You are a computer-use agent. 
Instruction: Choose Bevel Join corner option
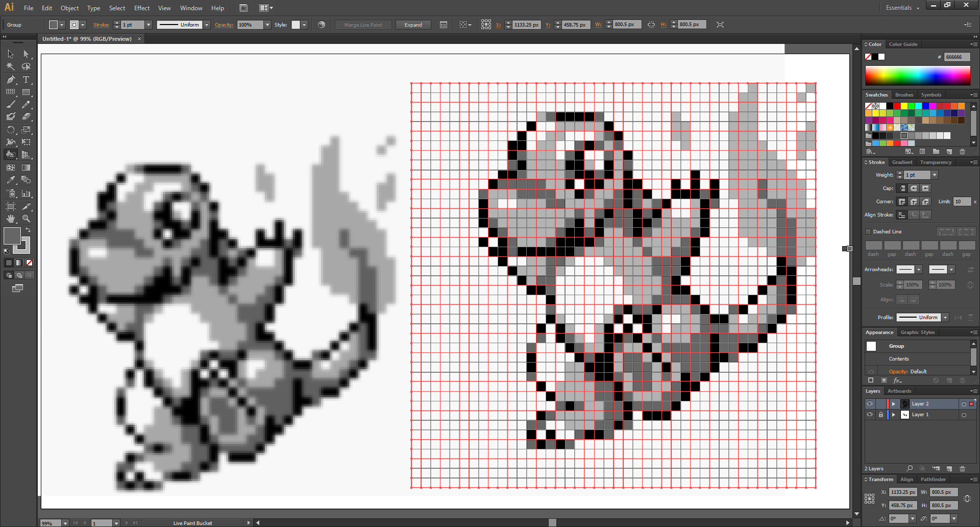point(925,202)
